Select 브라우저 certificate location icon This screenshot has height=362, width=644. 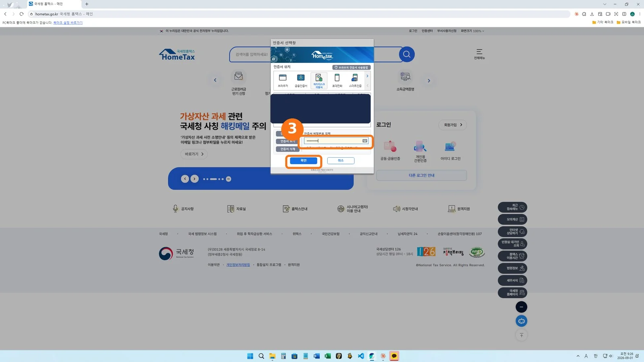283,80
